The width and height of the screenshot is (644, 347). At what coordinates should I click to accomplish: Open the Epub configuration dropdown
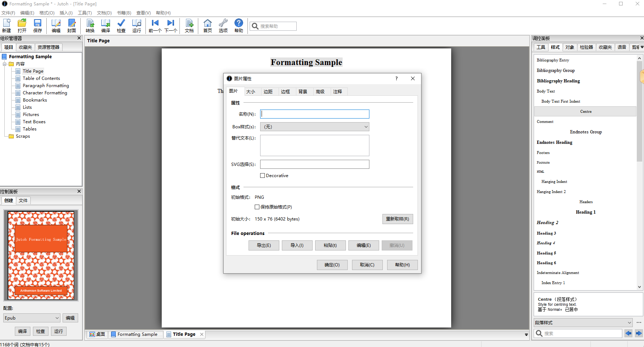31,318
